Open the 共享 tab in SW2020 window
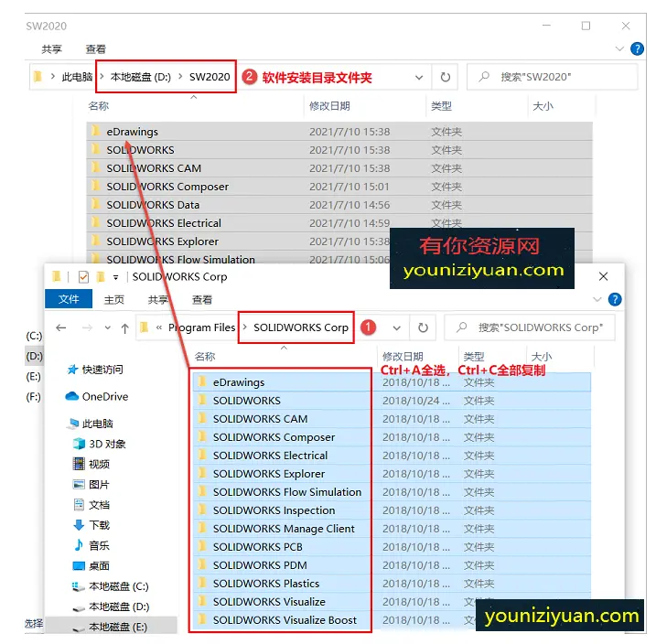656x644 pixels. coord(52,48)
